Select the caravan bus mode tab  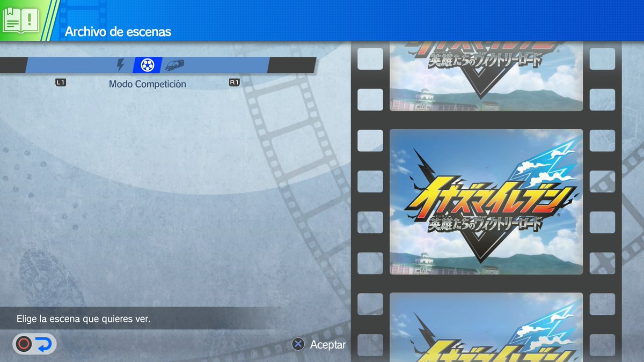[174, 65]
